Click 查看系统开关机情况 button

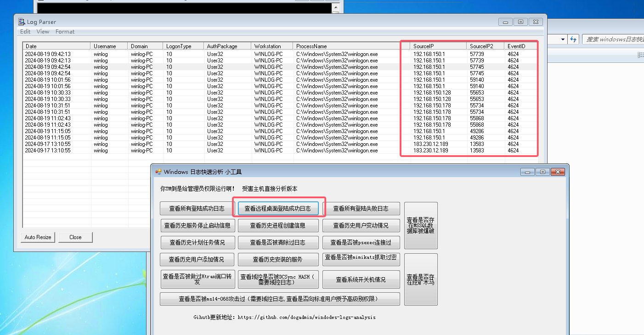click(361, 279)
